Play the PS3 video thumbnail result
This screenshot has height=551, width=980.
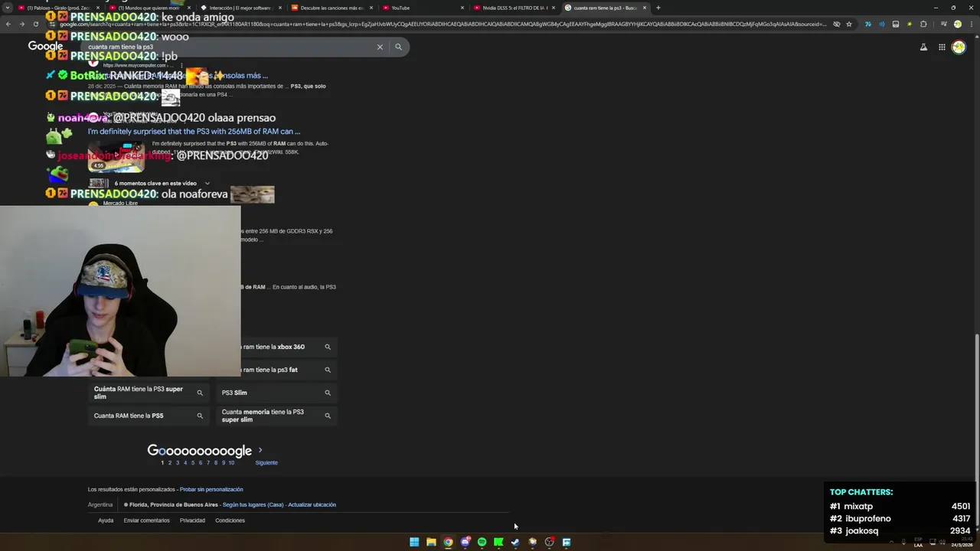coord(116,157)
